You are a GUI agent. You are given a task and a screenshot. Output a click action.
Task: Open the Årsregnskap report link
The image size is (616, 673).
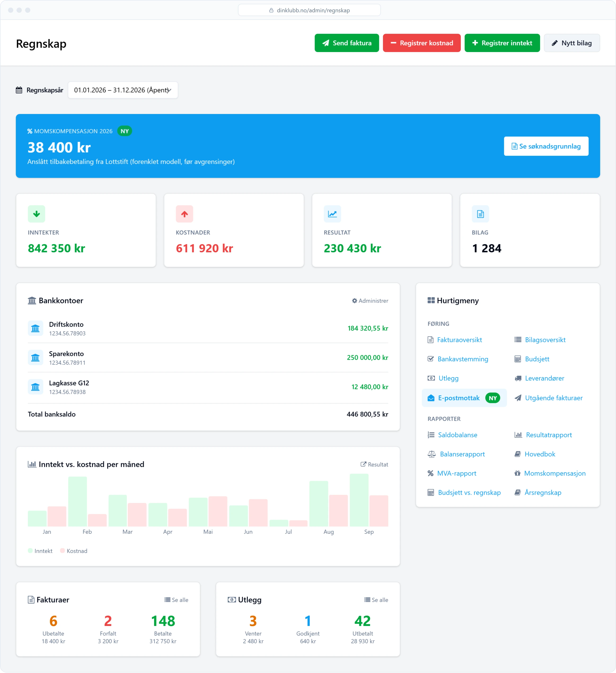pyautogui.click(x=538, y=493)
